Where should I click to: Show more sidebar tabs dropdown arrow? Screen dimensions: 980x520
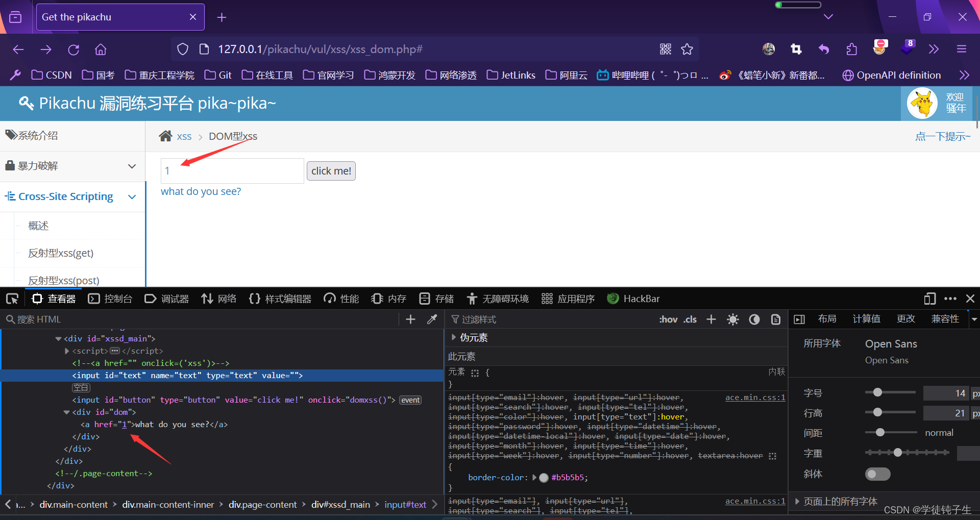[974, 319]
